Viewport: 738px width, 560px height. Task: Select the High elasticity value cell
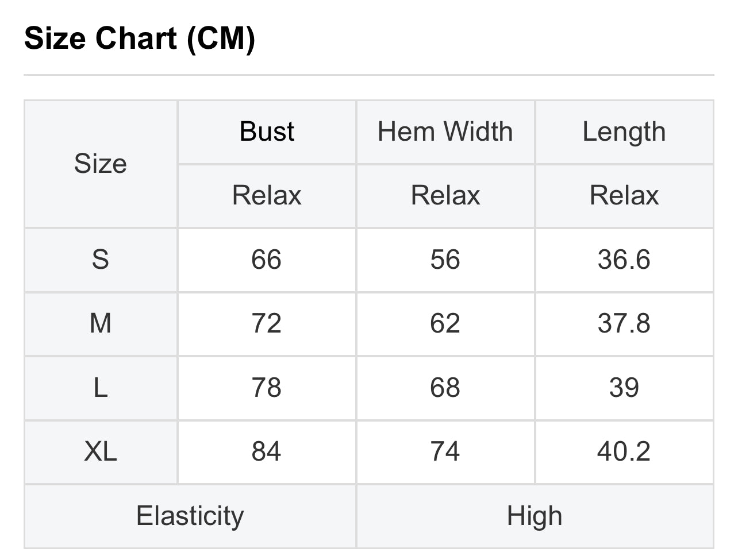click(535, 516)
